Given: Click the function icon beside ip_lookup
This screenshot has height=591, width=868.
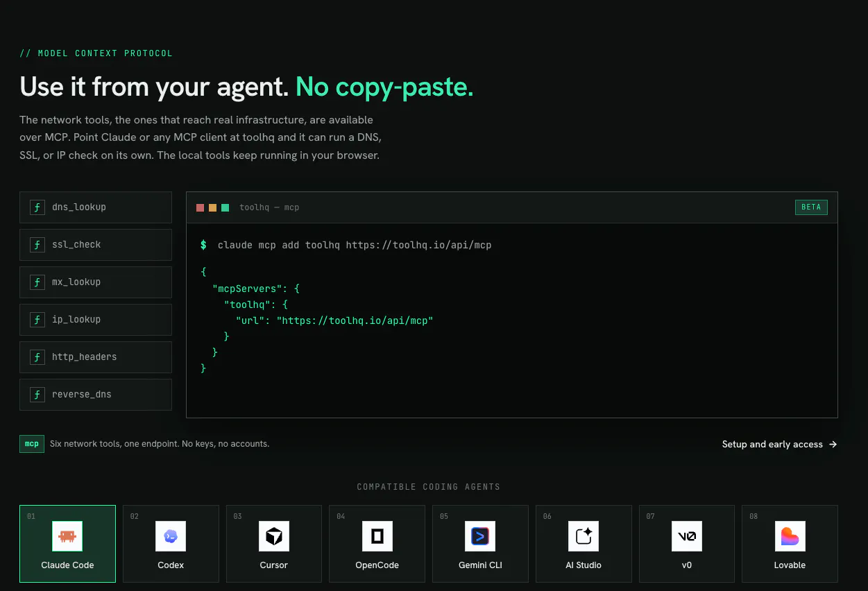Looking at the screenshot, I should [37, 320].
